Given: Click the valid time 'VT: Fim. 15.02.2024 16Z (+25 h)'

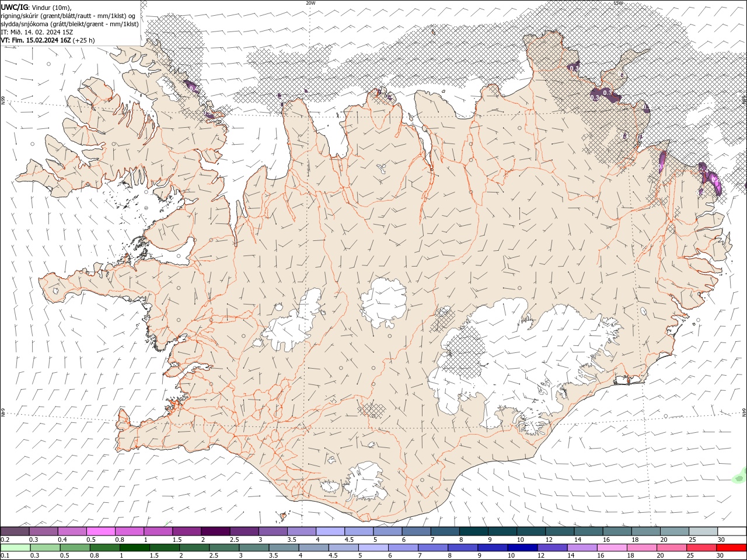Looking at the screenshot, I should [x=48, y=40].
